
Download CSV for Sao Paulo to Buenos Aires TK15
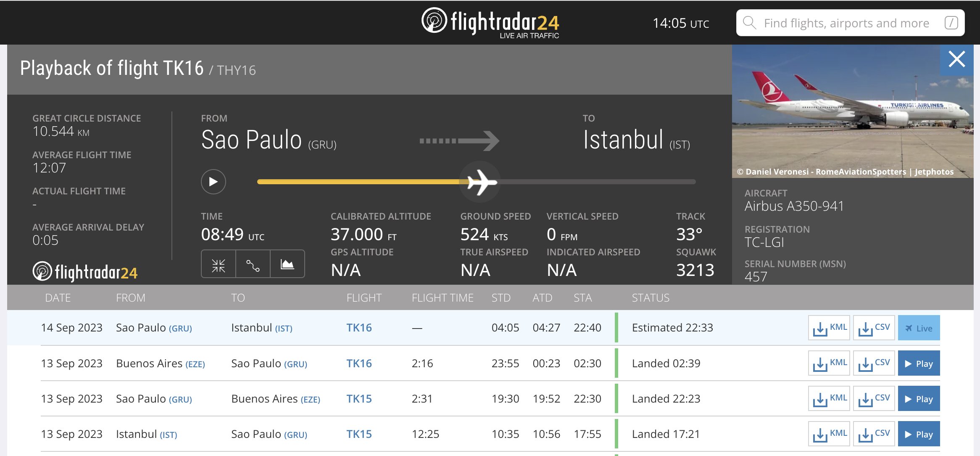tap(874, 398)
